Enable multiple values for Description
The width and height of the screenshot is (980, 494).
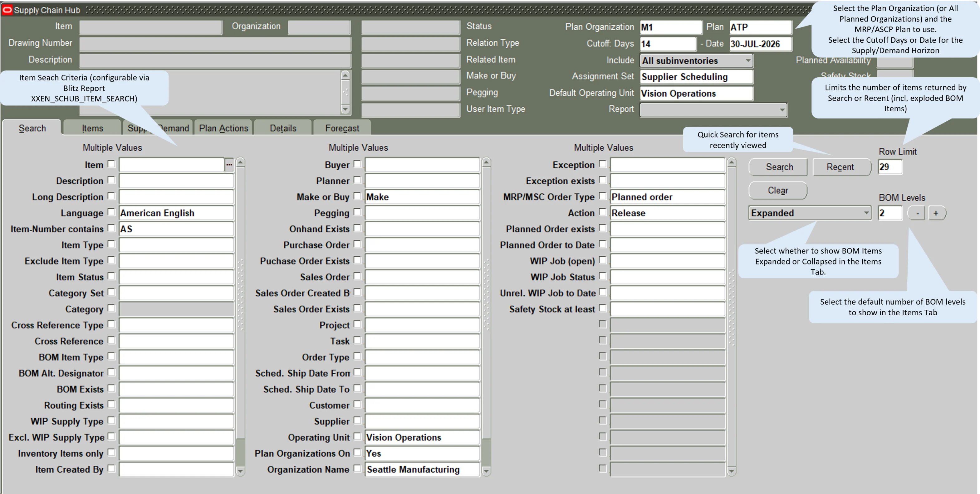[111, 180]
